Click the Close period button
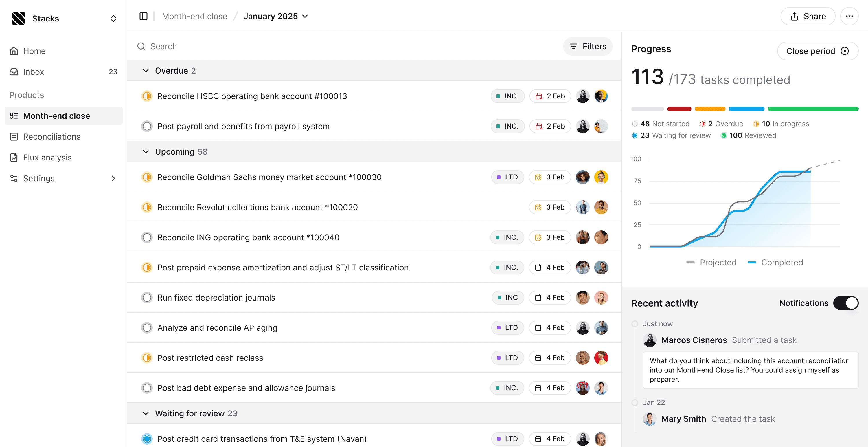Screen dimensions: 868x447 (x=817, y=51)
